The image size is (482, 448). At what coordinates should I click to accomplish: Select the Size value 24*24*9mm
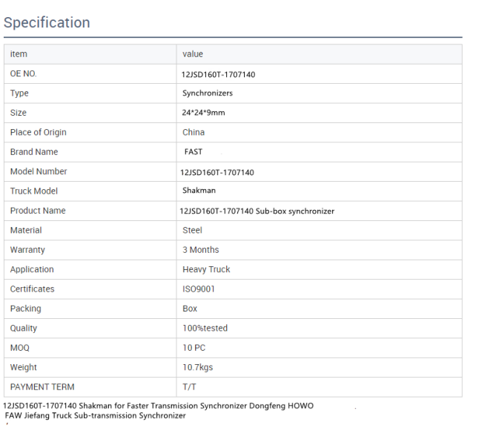point(203,113)
